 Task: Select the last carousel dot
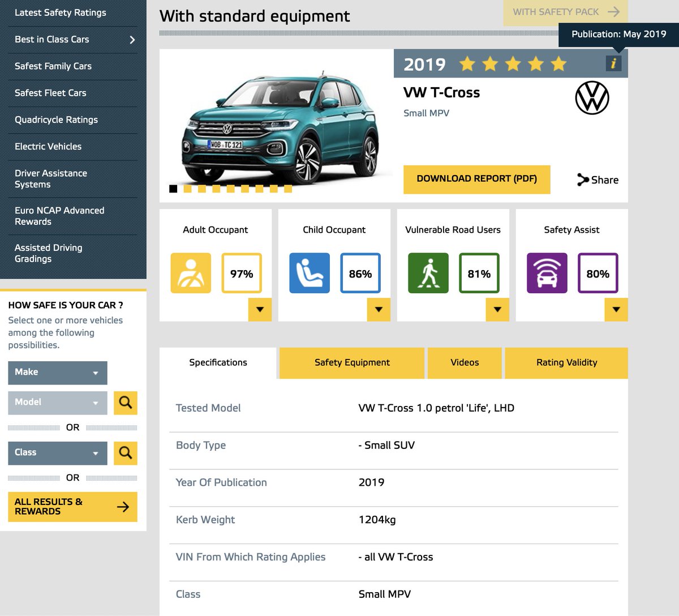[x=288, y=189]
